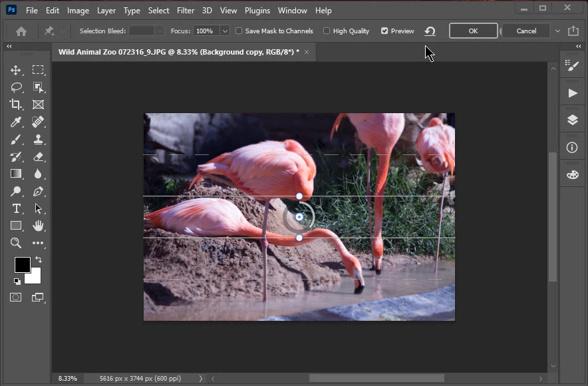Select the Blur tool

point(37,174)
